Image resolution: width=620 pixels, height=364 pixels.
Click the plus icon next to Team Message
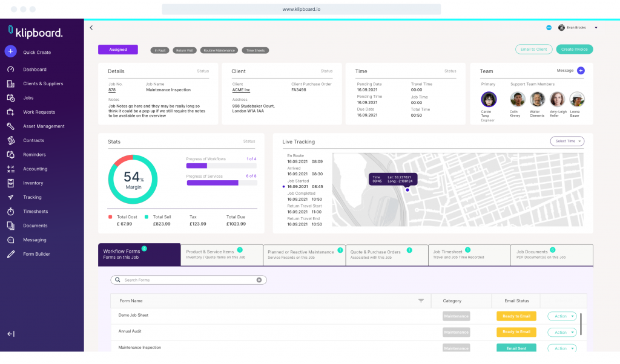(580, 71)
